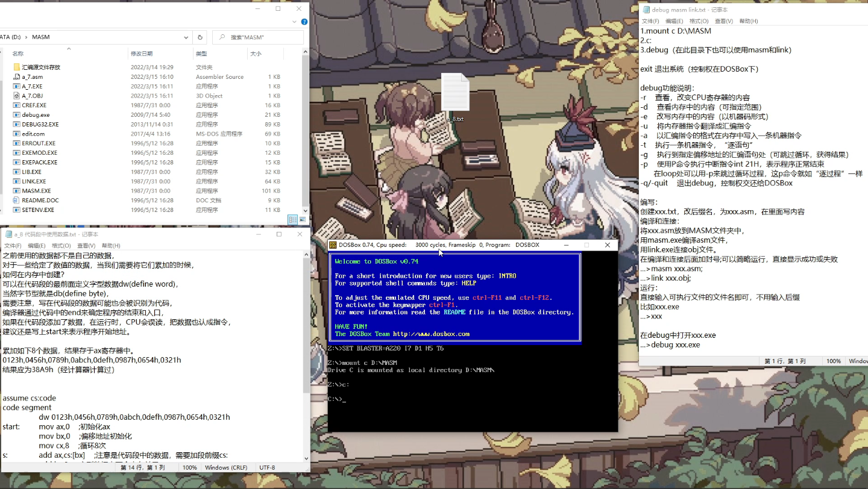The width and height of the screenshot is (868, 489).
Task: Open 编辑(E) menu in debug masm link Notepad
Action: pyautogui.click(x=675, y=21)
